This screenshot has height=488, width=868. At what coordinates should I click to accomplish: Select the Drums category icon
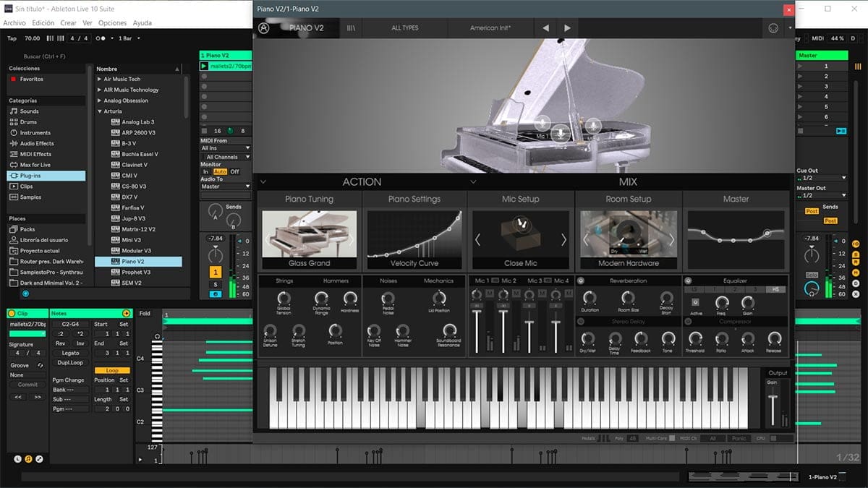[13, 122]
